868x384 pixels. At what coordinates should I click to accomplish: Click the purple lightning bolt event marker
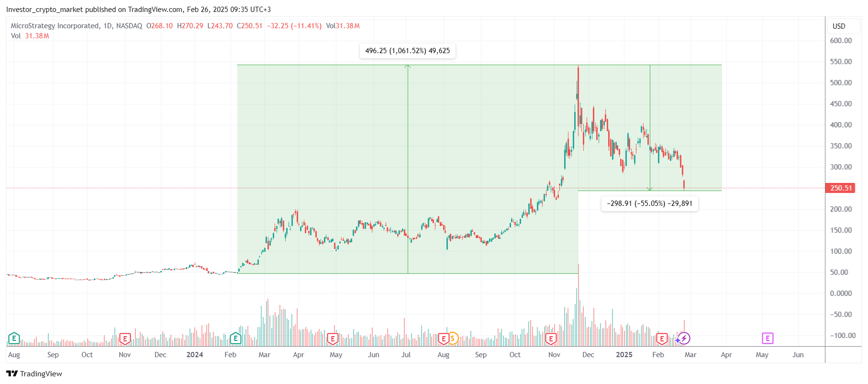tap(684, 339)
